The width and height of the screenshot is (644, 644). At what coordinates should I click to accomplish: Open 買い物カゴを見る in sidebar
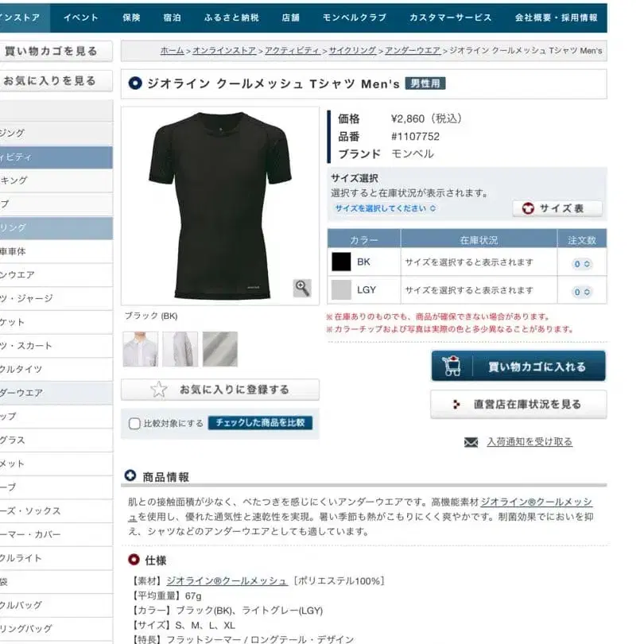52,52
